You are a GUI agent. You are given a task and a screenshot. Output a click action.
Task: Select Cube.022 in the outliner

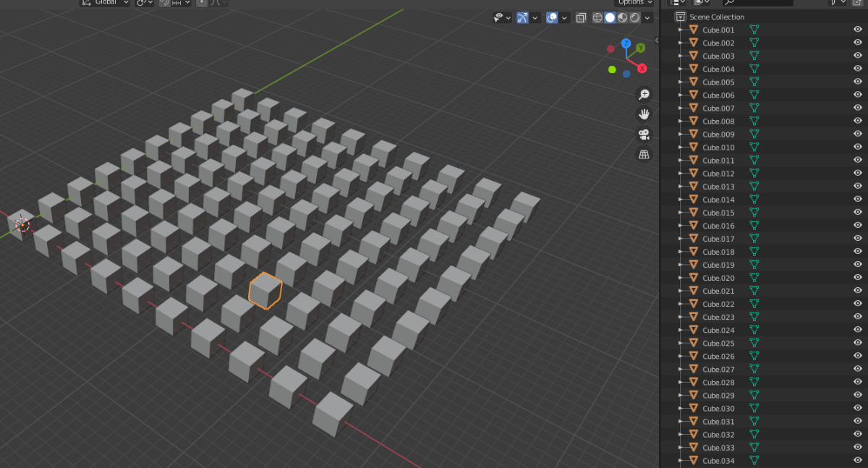tap(718, 304)
